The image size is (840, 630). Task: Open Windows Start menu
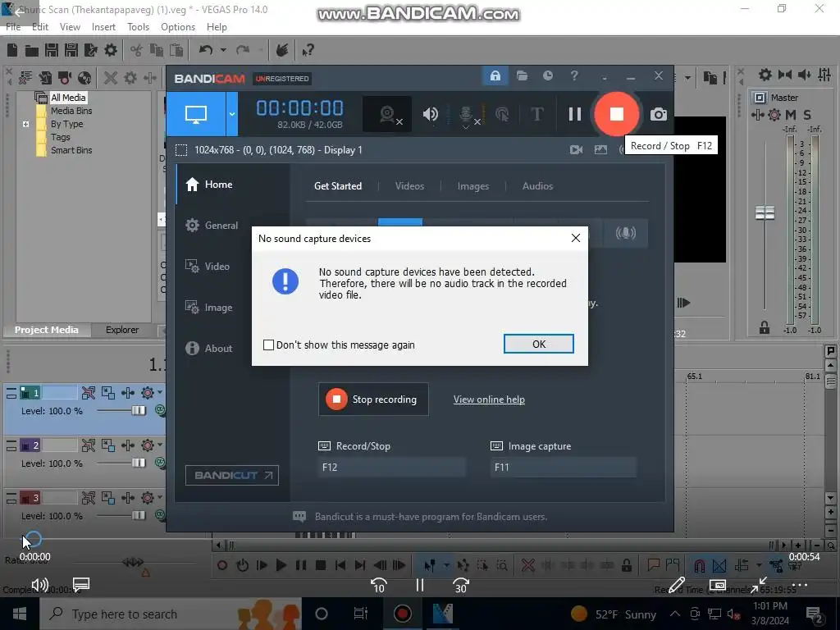(20, 614)
